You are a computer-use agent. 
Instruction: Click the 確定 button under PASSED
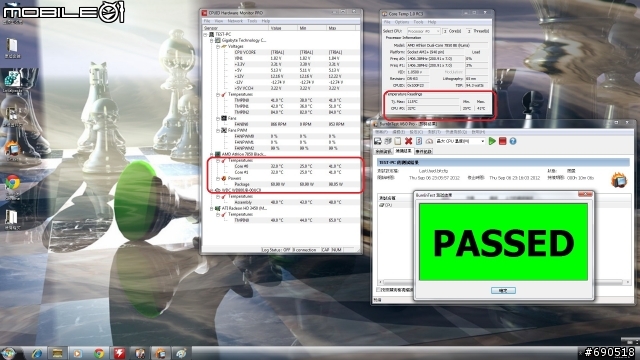[x=503, y=291]
